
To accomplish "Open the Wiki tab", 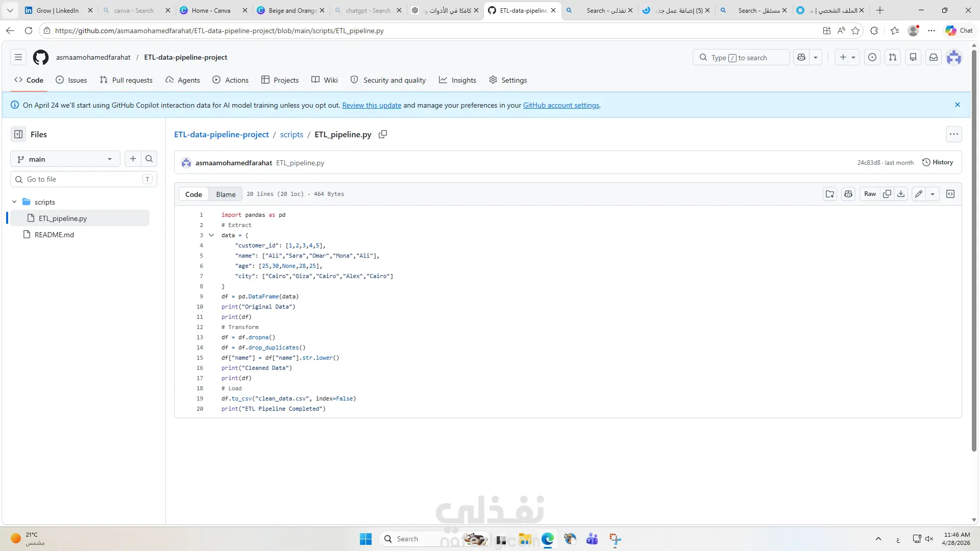I will point(325,80).
